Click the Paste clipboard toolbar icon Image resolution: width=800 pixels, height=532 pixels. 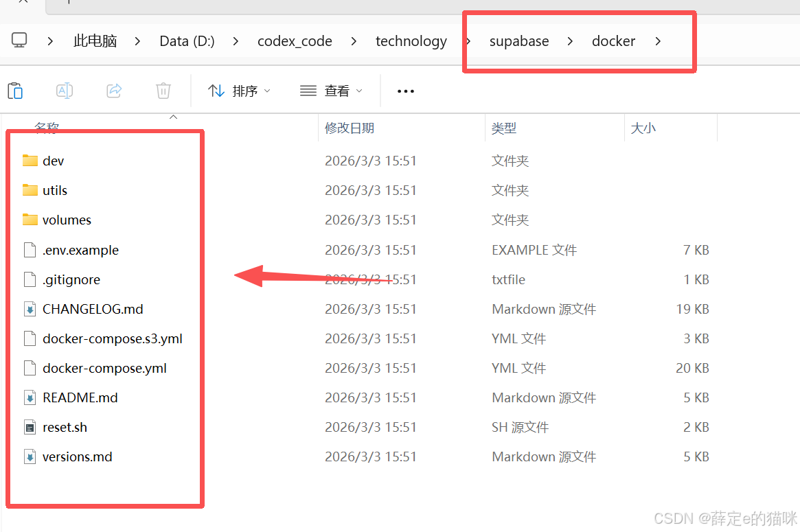[15, 91]
